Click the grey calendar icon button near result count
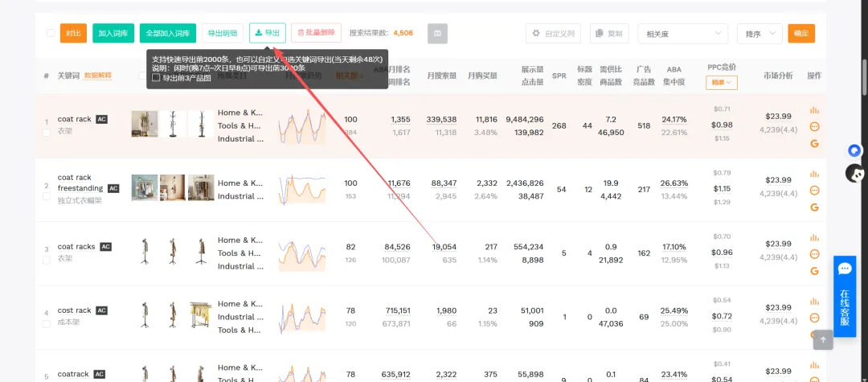The width and height of the screenshot is (868, 382). click(437, 34)
